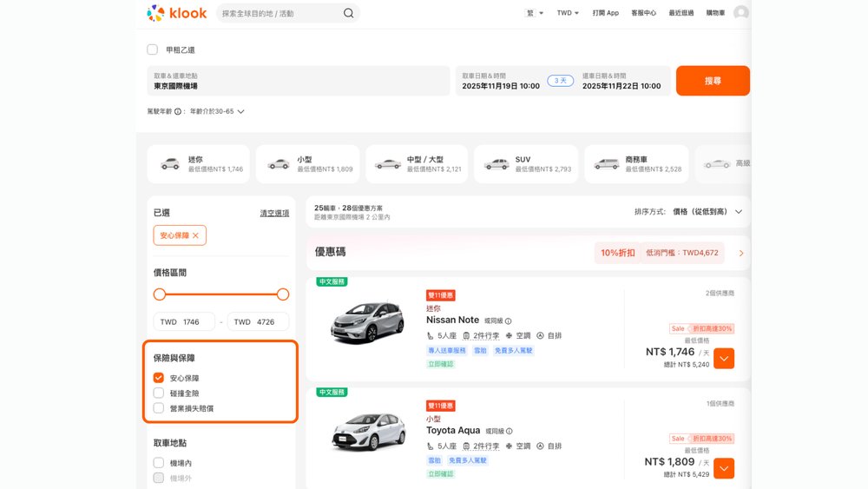Open the 最近逛過 link

681,13
